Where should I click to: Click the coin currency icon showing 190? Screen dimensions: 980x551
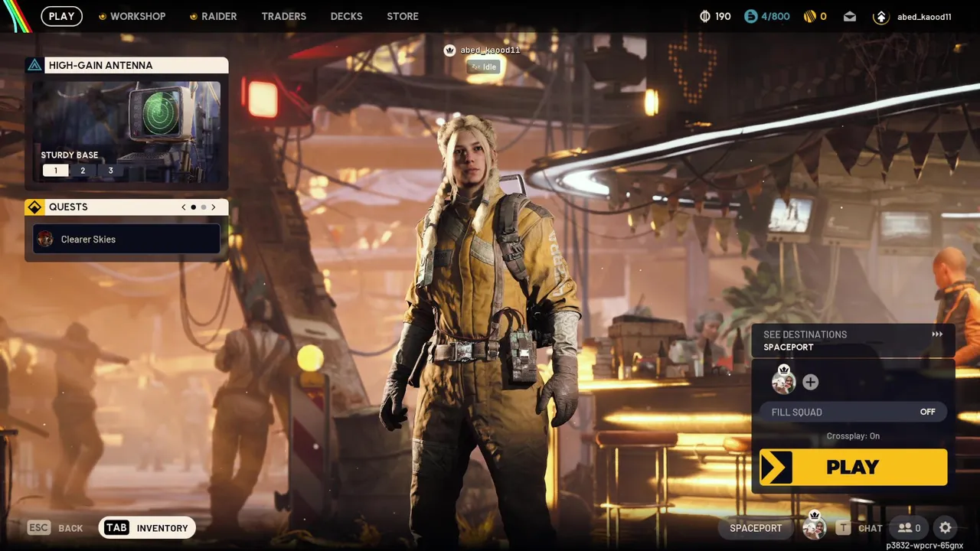tap(705, 16)
